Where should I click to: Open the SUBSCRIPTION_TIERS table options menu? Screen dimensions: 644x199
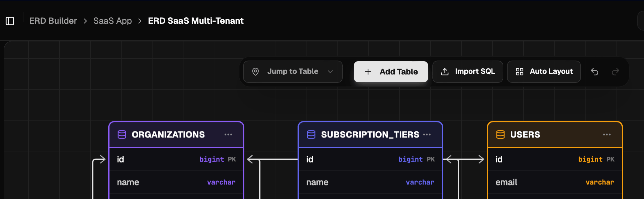pyautogui.click(x=427, y=135)
